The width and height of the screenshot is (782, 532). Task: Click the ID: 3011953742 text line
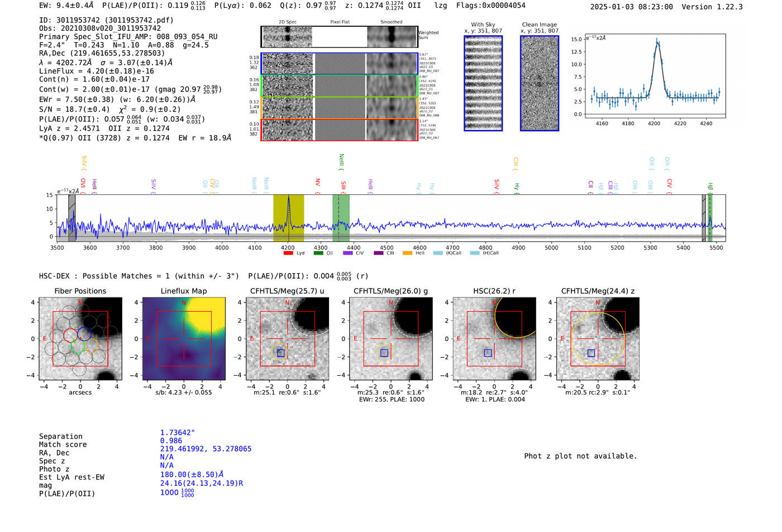point(107,20)
